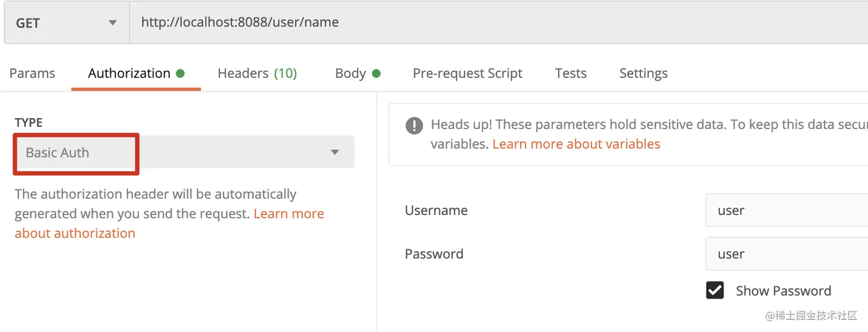Click the method selector caret arrow
868x332 pixels.
tap(113, 23)
